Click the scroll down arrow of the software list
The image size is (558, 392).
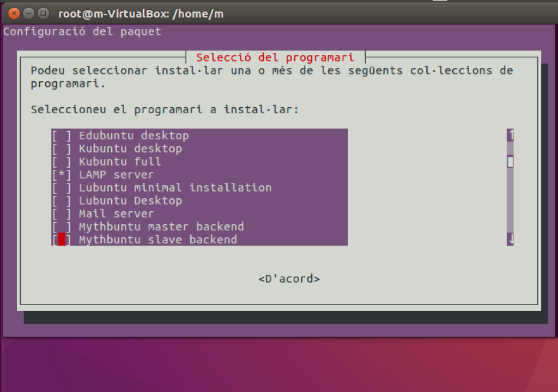point(510,239)
